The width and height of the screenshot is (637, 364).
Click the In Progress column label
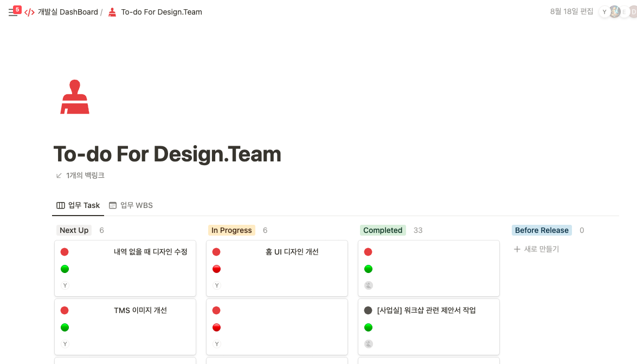231,230
